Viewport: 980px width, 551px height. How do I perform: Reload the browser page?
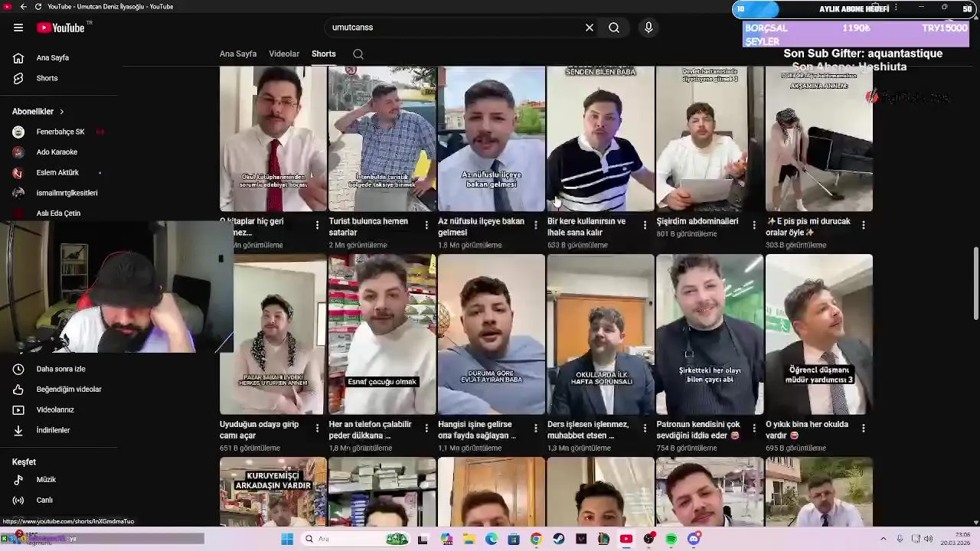[38, 7]
